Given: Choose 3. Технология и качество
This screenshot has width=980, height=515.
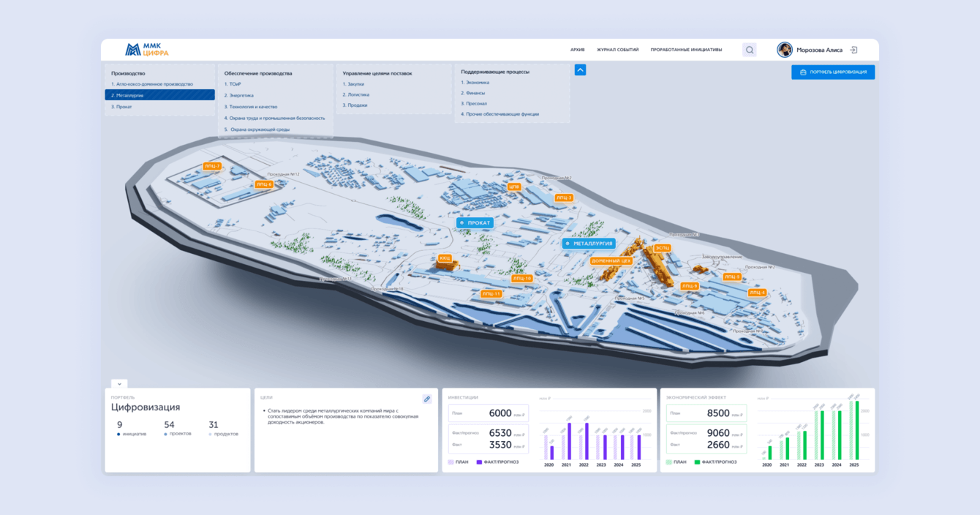Looking at the screenshot, I should tap(251, 107).
